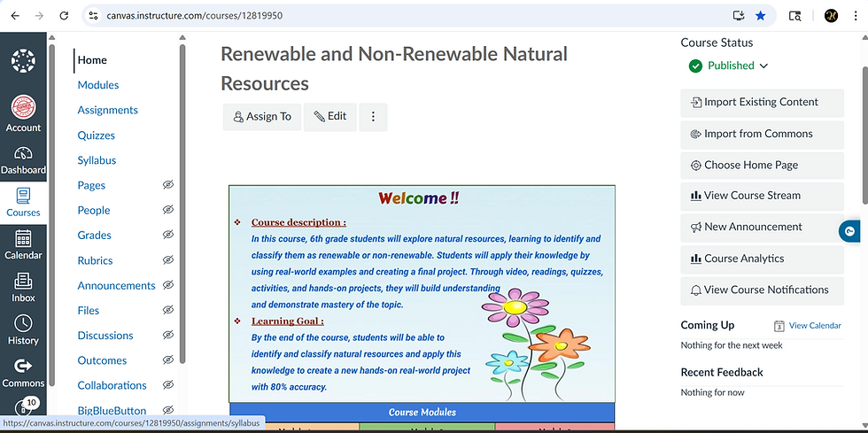868x433 pixels.
Task: Click the browser address bar URL
Action: (195, 16)
